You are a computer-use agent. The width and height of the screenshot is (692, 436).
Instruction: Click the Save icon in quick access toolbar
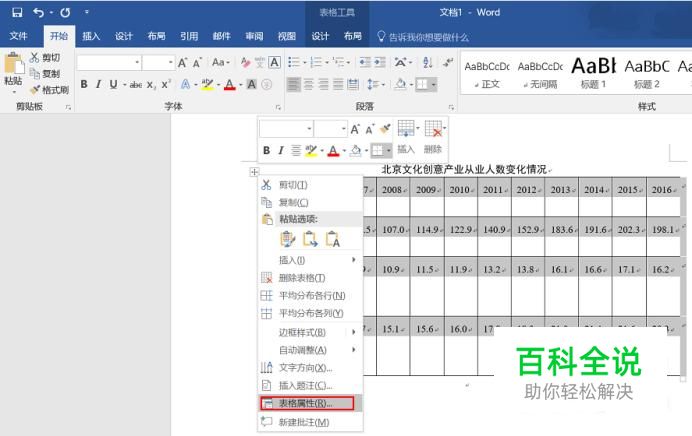point(17,13)
